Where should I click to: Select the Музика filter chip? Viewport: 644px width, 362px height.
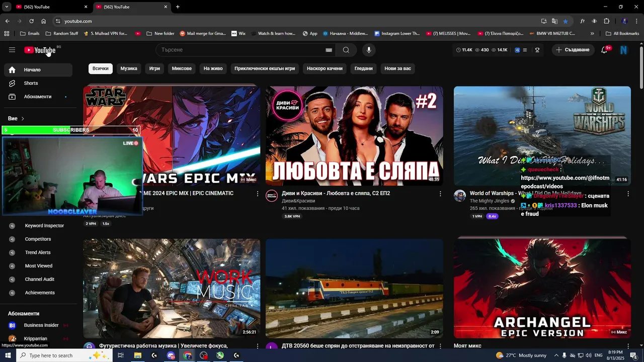coord(129,68)
